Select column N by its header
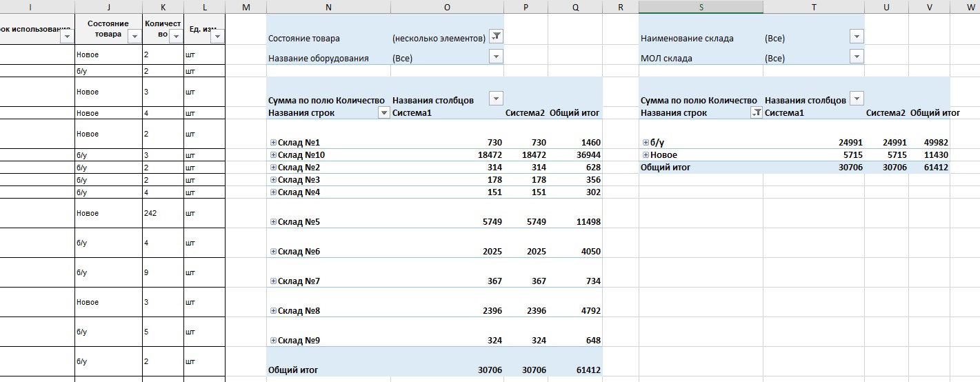Image resolution: width=980 pixels, height=382 pixels. tap(328, 7)
